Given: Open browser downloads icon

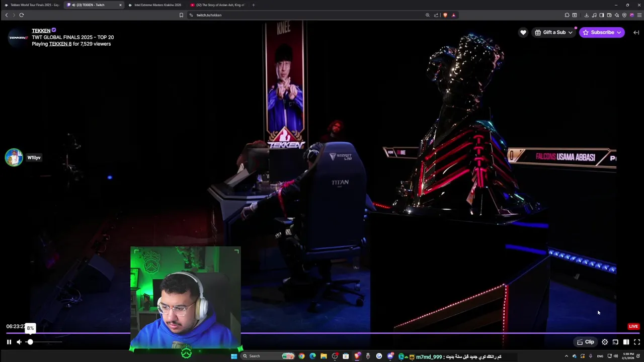Looking at the screenshot, I should 586,15.
